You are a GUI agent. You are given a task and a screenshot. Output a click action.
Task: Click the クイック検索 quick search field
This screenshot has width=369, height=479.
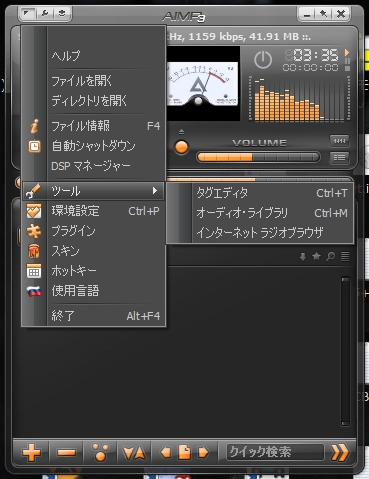tap(275, 452)
